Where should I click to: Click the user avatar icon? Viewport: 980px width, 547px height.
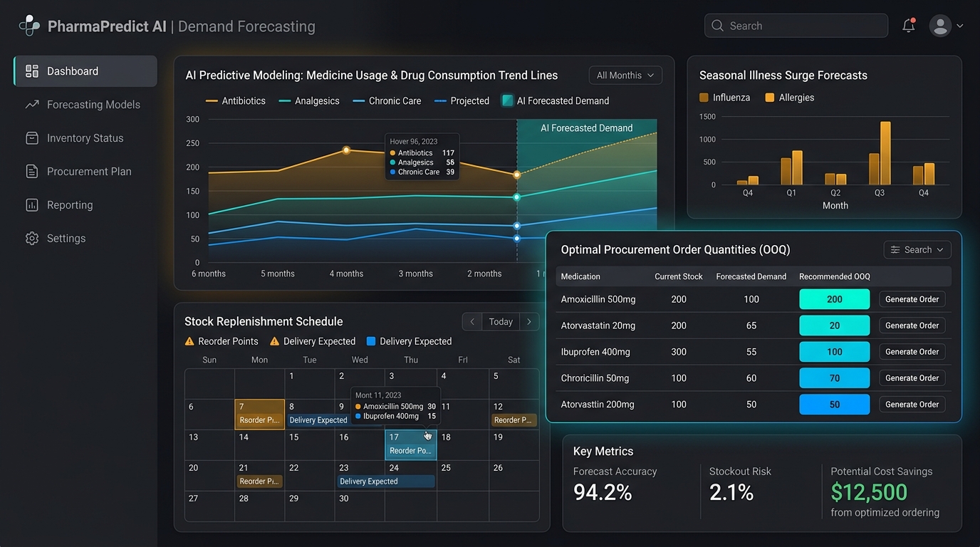tap(940, 26)
